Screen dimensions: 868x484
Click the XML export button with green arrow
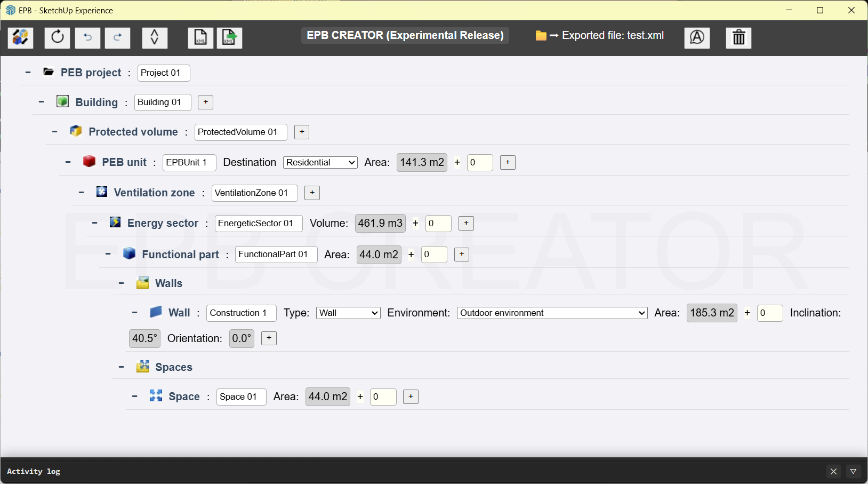point(229,38)
